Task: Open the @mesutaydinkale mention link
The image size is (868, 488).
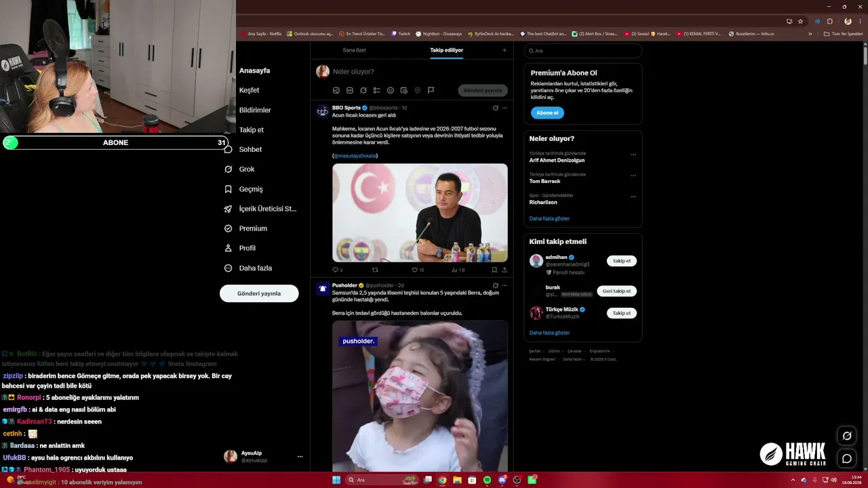Action: pyautogui.click(x=355, y=156)
